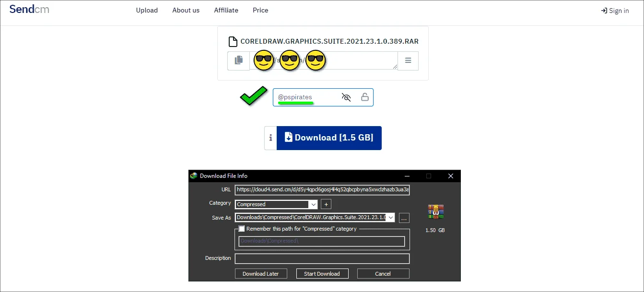Open the Price page
The width and height of the screenshot is (644, 292).
point(260,10)
